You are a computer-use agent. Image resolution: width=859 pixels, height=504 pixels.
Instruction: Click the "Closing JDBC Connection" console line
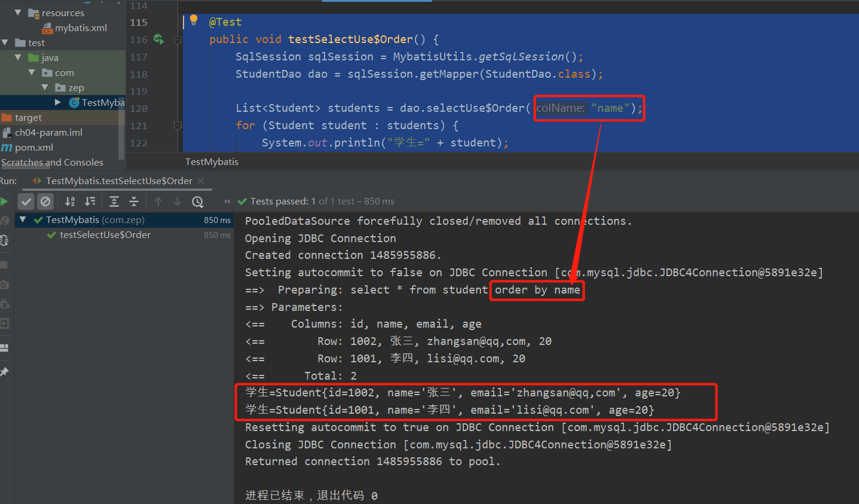(458, 444)
